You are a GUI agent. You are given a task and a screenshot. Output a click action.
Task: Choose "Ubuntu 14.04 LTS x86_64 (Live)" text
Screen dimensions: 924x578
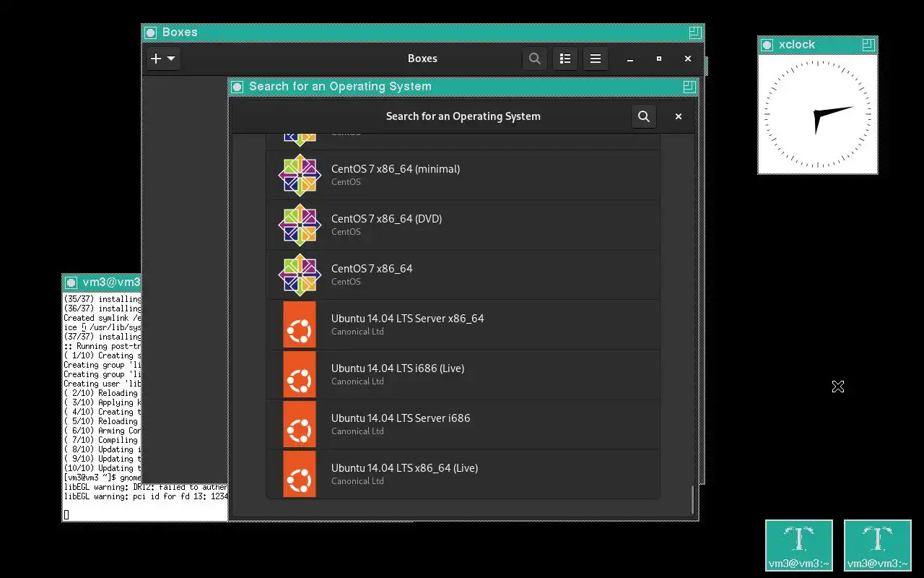pyautogui.click(x=404, y=468)
